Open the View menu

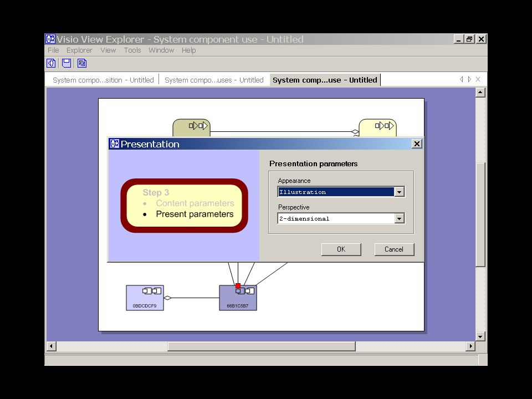pos(108,50)
